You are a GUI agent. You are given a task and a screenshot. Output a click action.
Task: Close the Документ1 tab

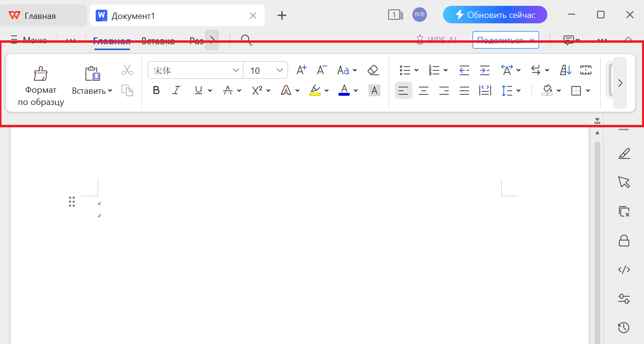click(253, 16)
